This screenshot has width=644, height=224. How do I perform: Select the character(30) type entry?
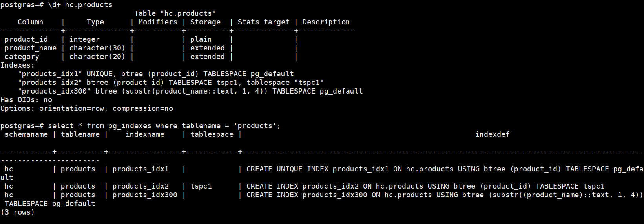click(97, 48)
